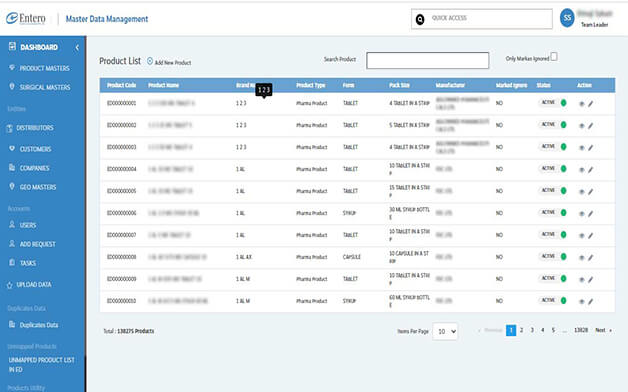Sort by Pack Size column header
Image resolution: width=628 pixels, height=392 pixels.
point(399,85)
